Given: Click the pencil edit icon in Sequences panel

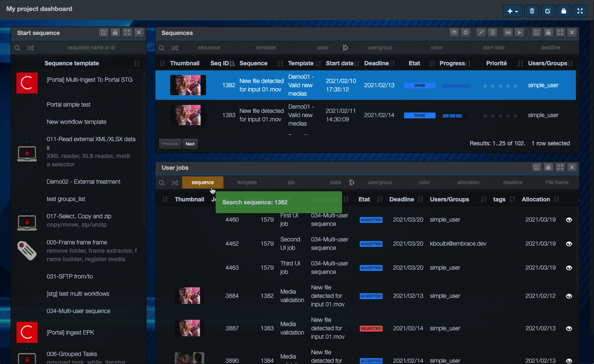Looking at the screenshot, I should 481,32.
